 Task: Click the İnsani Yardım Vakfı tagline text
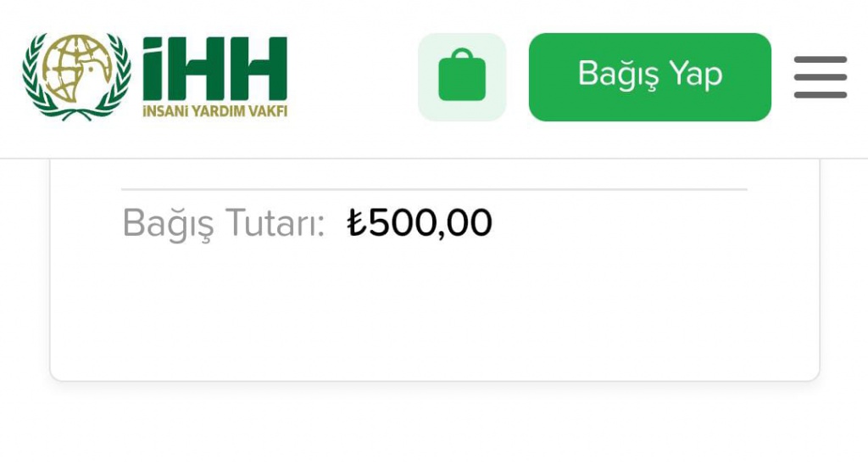[214, 111]
